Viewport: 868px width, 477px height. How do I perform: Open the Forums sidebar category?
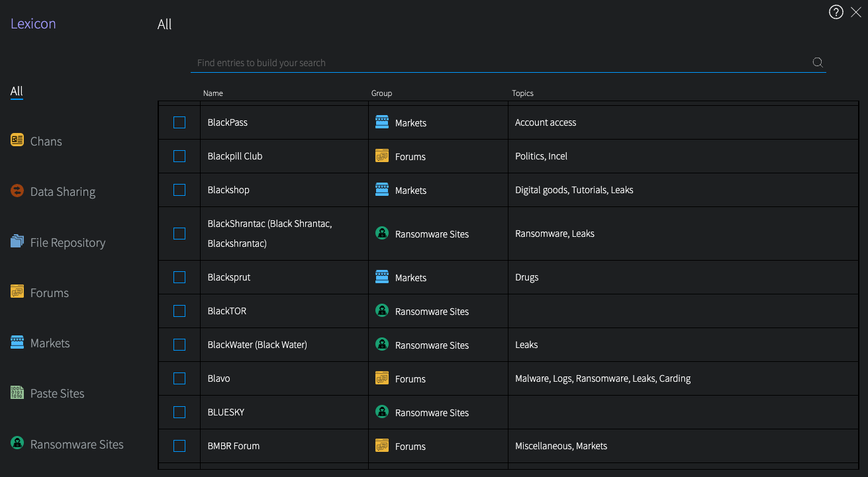click(x=40, y=293)
